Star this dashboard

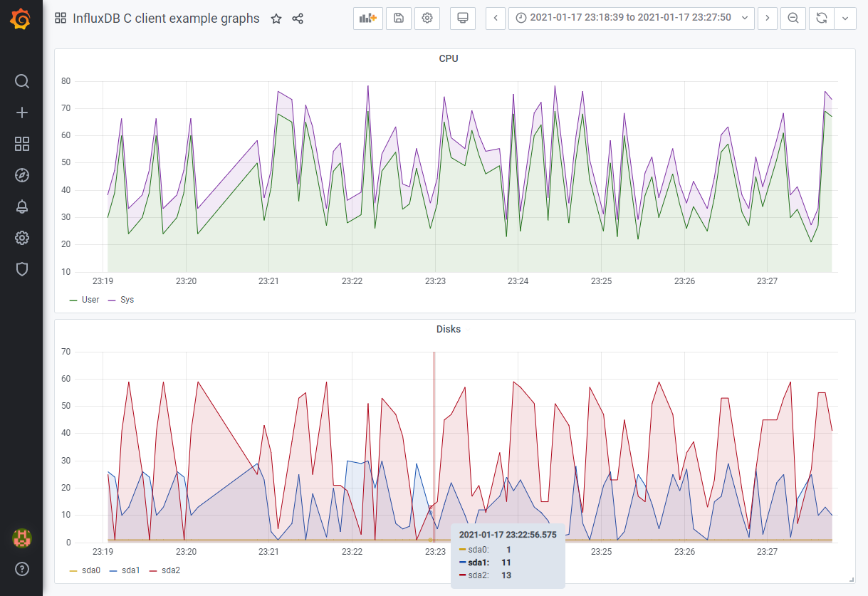click(276, 19)
